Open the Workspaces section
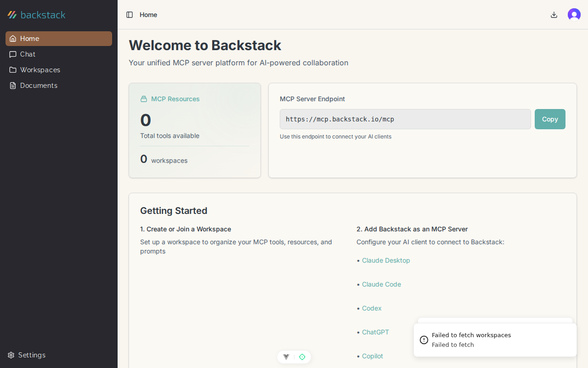The width and height of the screenshot is (588, 368). tap(40, 69)
